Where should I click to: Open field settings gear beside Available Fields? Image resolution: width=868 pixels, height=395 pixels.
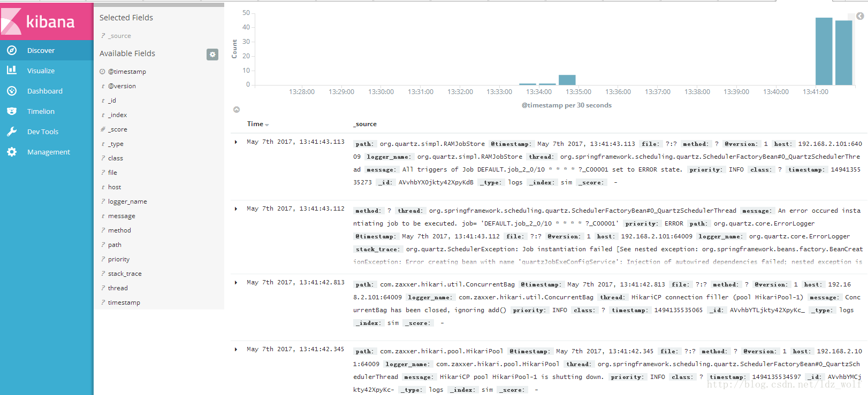(x=212, y=54)
